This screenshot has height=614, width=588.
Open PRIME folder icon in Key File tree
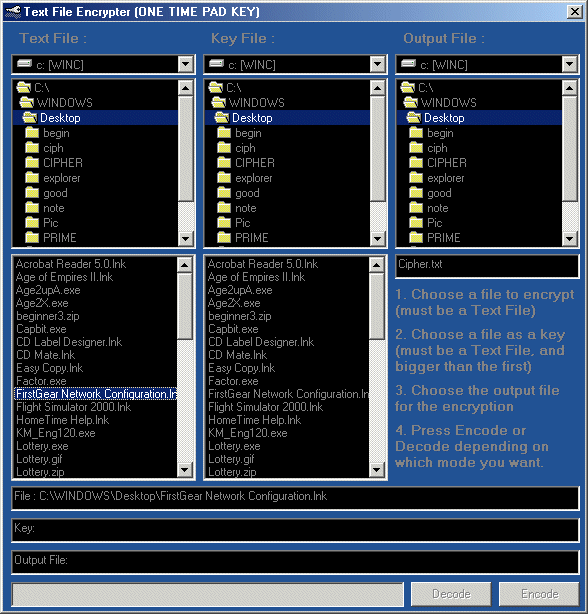(x=224, y=237)
